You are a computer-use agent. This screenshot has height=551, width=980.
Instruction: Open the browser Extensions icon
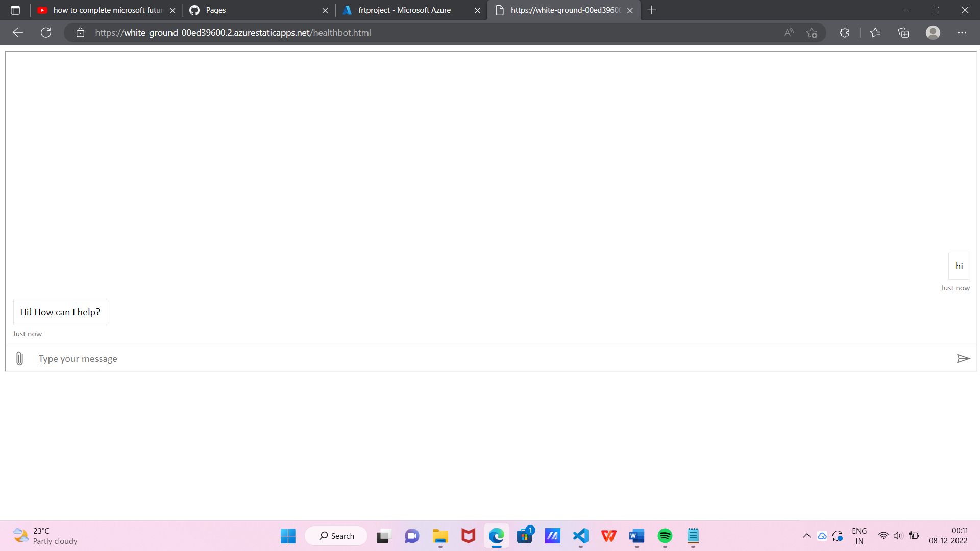coord(844,32)
